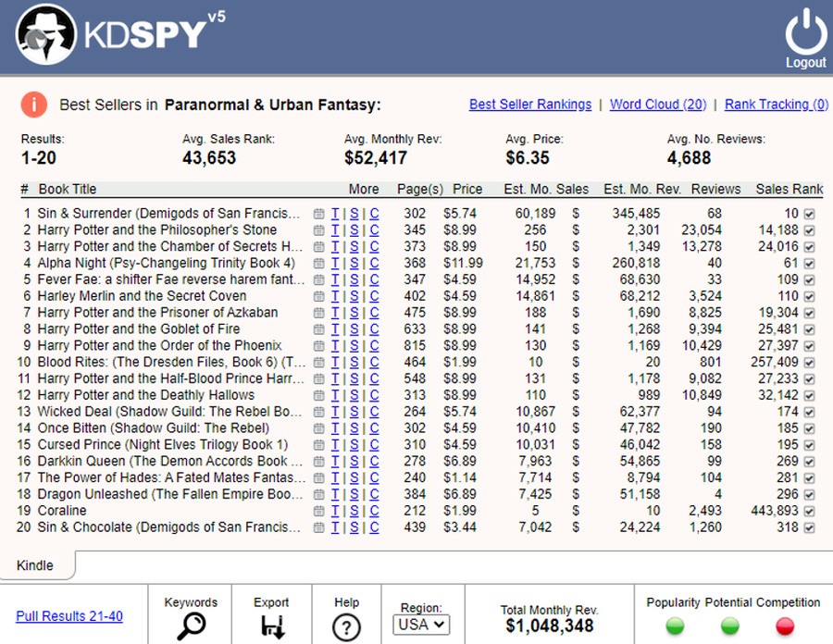Open the Region USA dropdown

click(421, 625)
